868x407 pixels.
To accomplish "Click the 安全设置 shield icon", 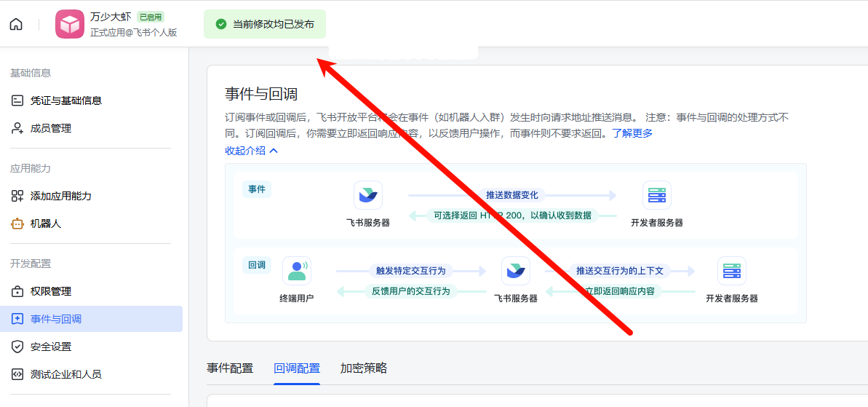I will coord(17,347).
